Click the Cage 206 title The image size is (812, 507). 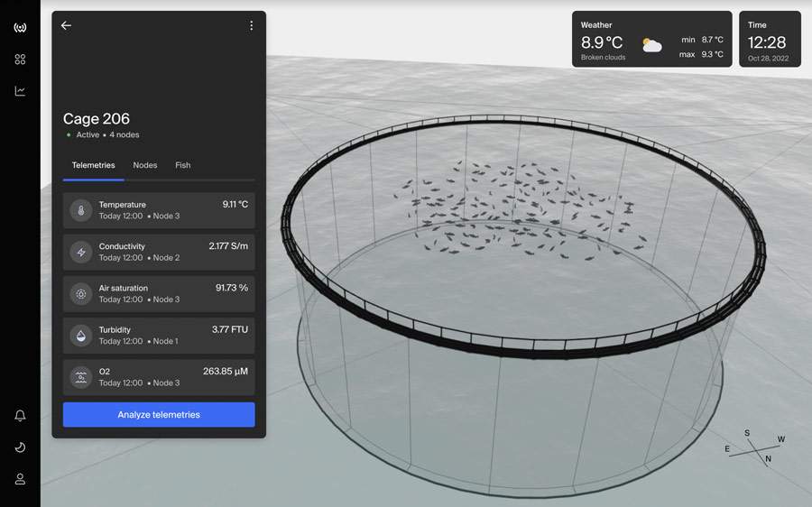pyautogui.click(x=97, y=118)
